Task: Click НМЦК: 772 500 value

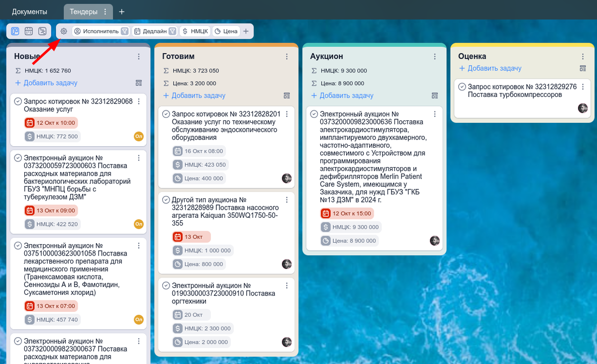Action: pos(52,136)
